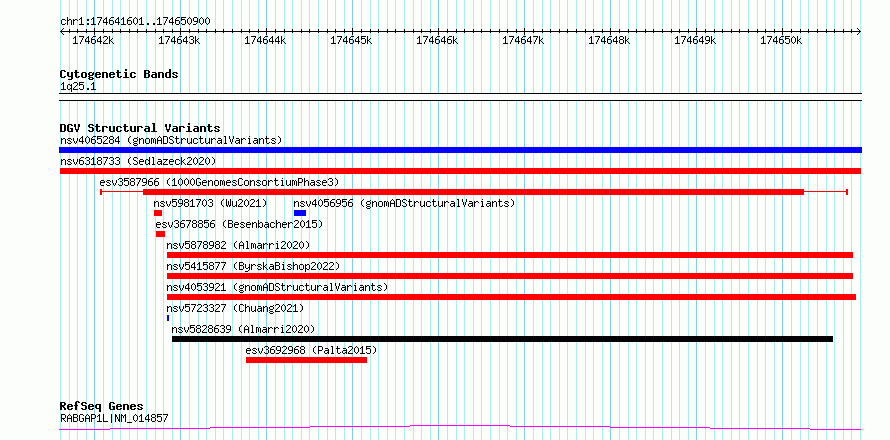Click the Cytogenetic Bands track title

(119, 74)
